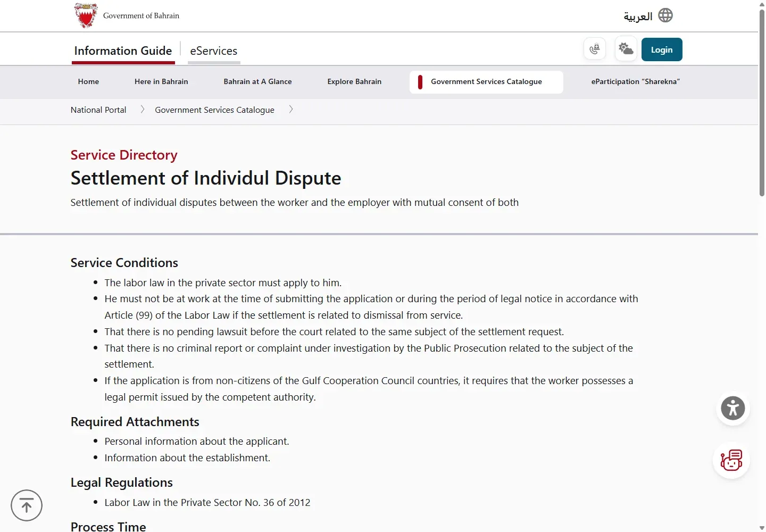
Task: Click the Process Time heading
Action: 109,527
